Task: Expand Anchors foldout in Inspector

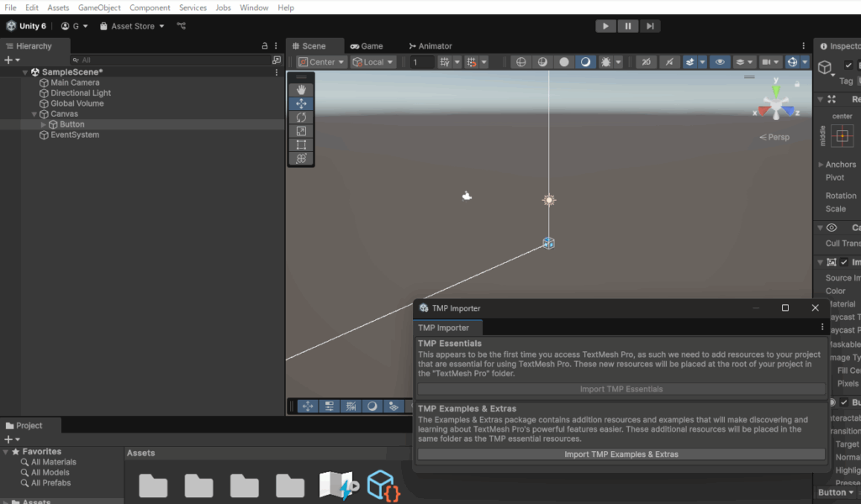Action: coord(821,165)
